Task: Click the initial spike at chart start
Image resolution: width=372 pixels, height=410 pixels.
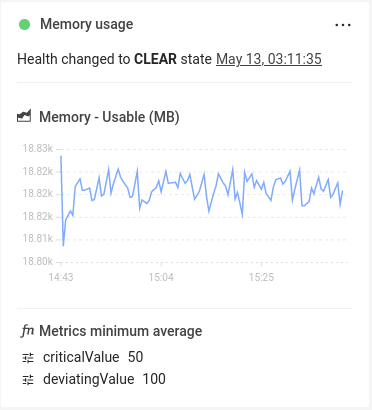Action: tap(61, 157)
